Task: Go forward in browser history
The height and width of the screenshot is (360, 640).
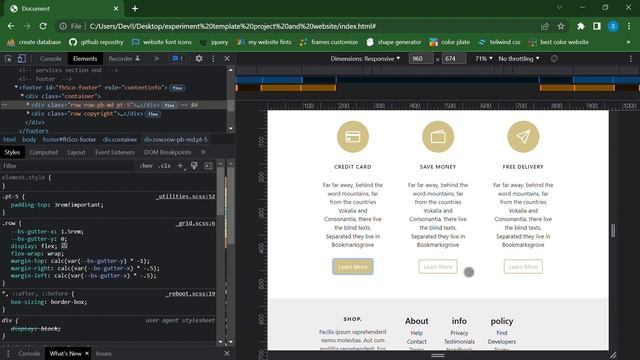Action: [x=27, y=26]
